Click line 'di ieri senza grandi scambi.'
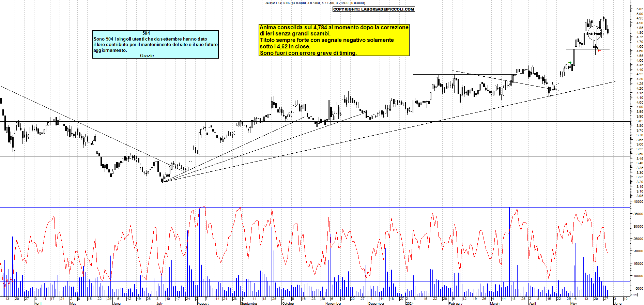 [x=295, y=33]
